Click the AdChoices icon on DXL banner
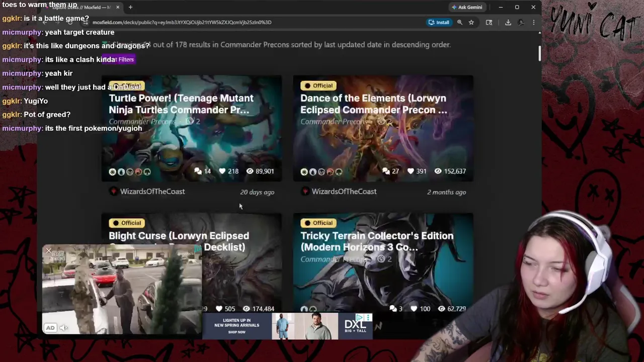 [x=360, y=317]
